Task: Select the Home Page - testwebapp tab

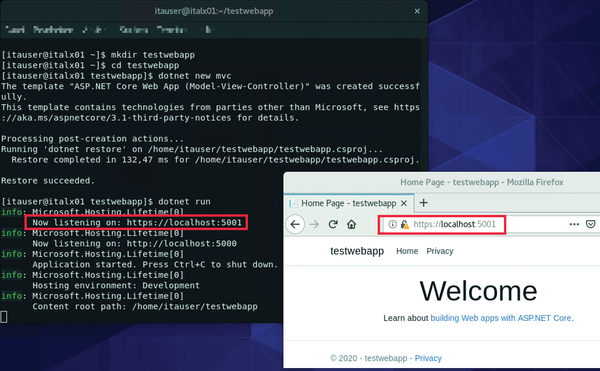Action: point(349,203)
